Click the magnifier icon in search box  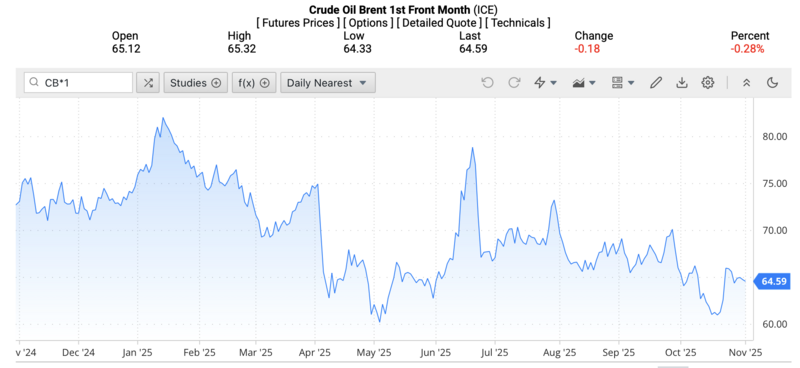pyautogui.click(x=34, y=83)
